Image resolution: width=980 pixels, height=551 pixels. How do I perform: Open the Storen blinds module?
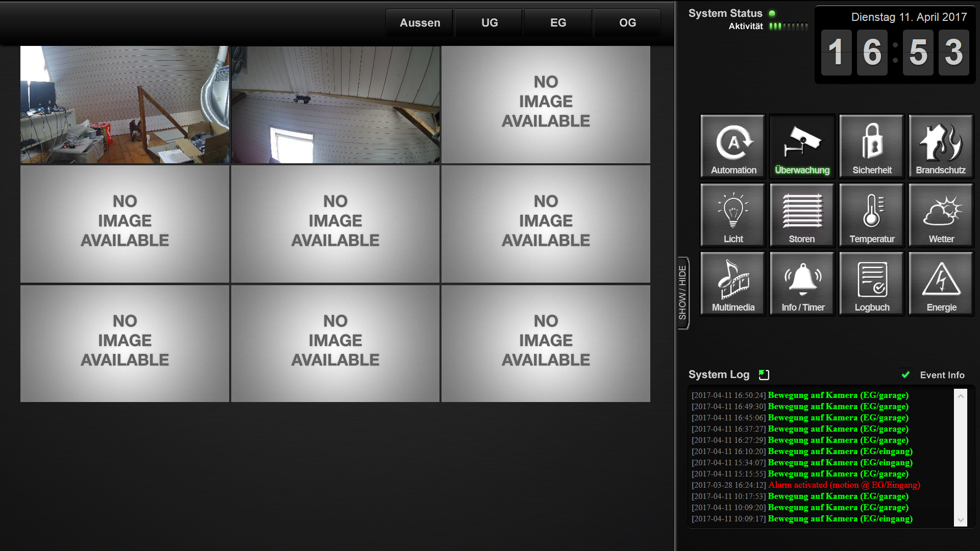pos(802,215)
